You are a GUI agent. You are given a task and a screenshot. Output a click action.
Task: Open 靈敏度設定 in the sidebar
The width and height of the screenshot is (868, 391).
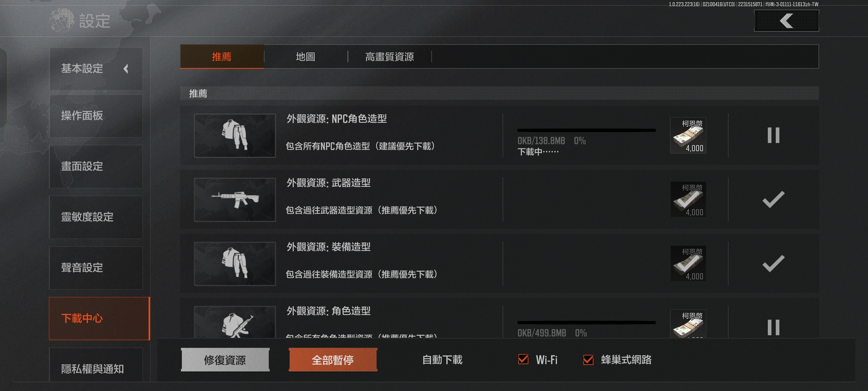[96, 217]
